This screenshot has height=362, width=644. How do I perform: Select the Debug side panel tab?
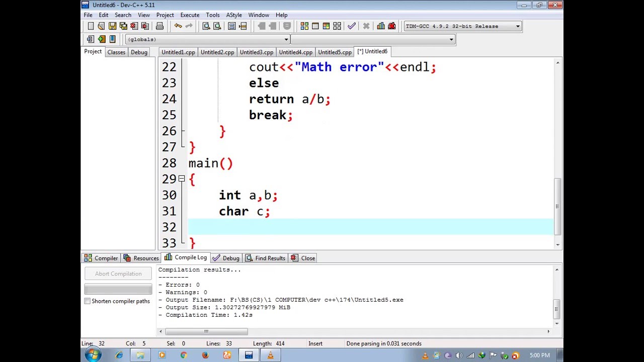point(139,52)
